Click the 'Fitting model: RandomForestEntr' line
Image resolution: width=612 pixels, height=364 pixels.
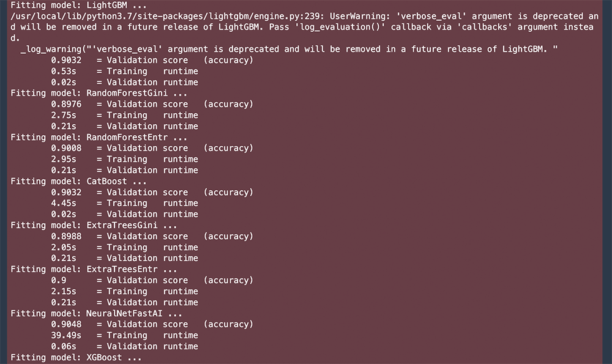tap(99, 137)
